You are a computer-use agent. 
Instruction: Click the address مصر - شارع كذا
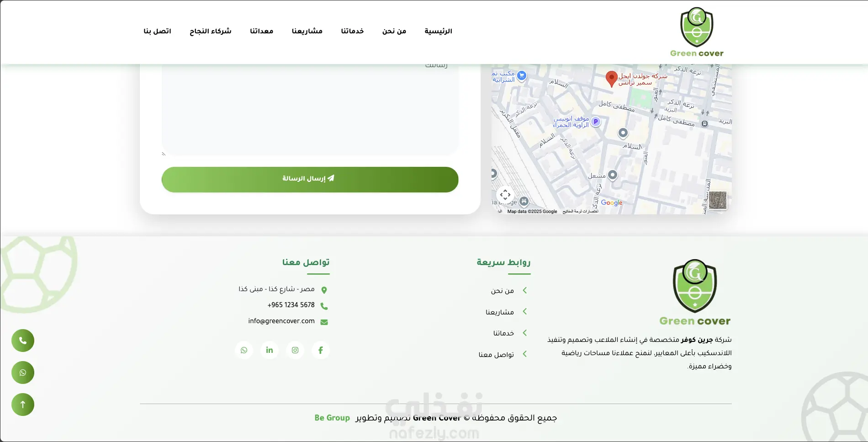276,289
